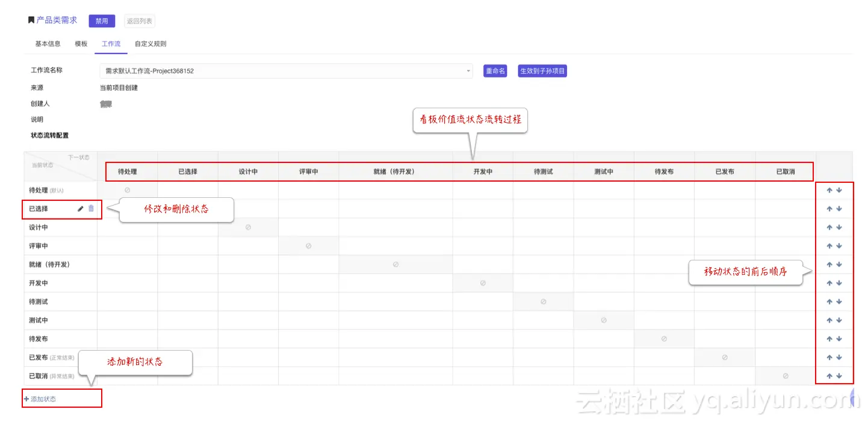Move 待测试 state down
The height and width of the screenshot is (421, 868).
839,302
